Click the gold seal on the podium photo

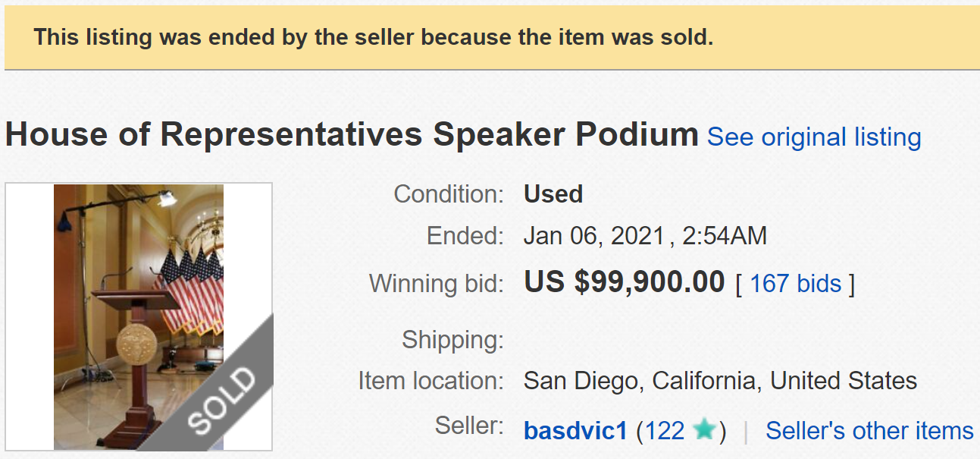click(136, 344)
